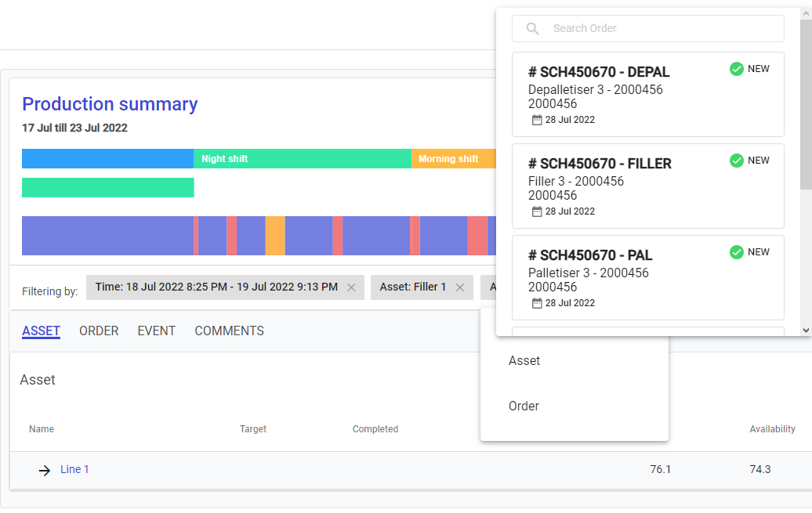Click the Asset: Filler 1 chip label
This screenshot has width=812, height=513.
click(413, 287)
